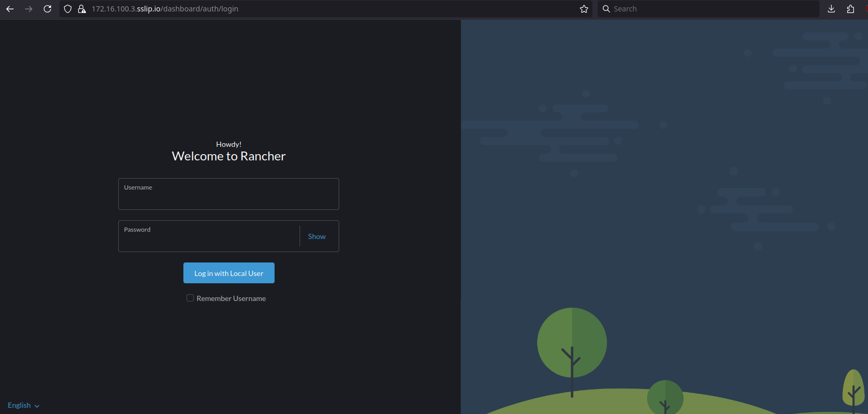View site security padlock warning

(82, 9)
